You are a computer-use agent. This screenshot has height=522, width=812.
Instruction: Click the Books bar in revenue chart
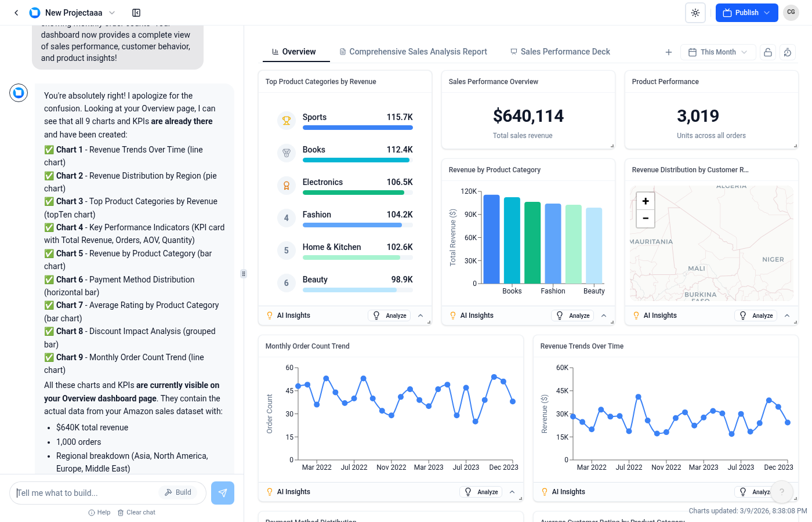point(512,240)
